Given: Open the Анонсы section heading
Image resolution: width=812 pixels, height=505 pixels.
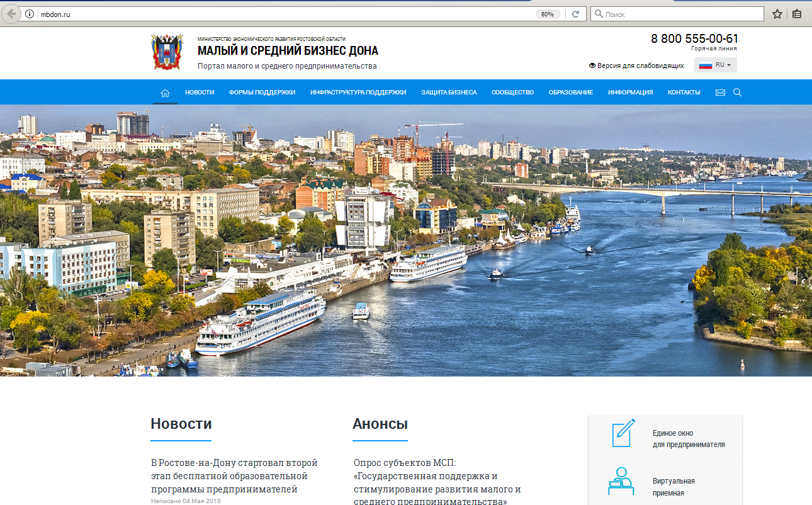Looking at the screenshot, I should coord(380,424).
